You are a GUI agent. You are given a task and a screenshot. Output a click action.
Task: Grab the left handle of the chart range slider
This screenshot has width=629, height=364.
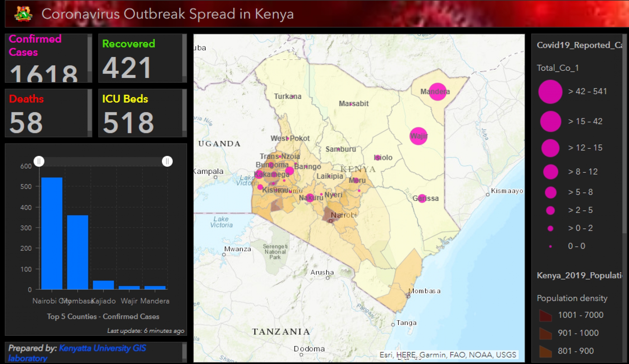click(39, 161)
